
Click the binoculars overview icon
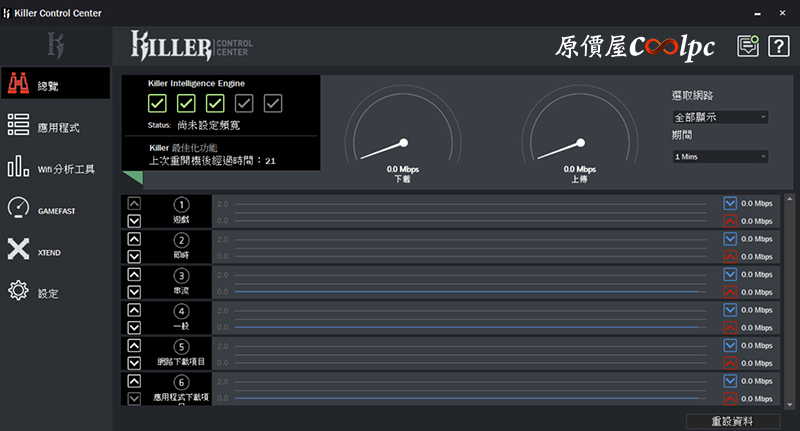click(18, 83)
